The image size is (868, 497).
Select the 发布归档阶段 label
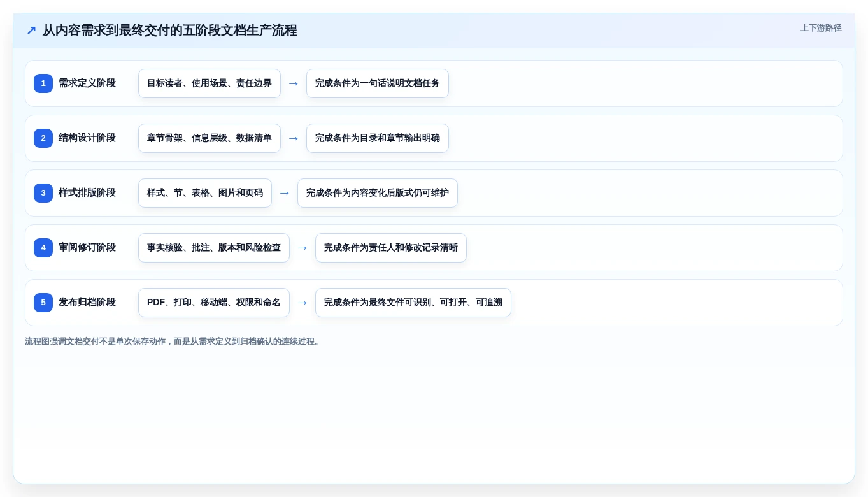click(x=87, y=303)
